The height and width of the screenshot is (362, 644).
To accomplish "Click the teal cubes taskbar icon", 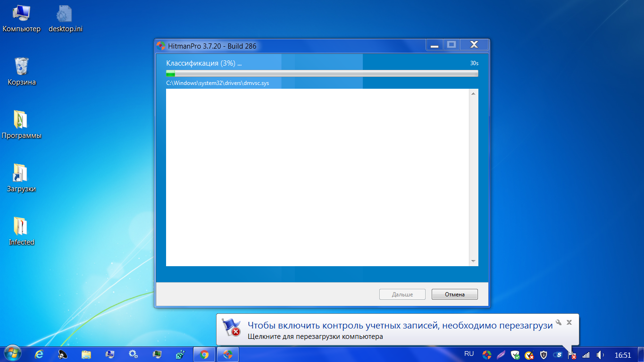I will tap(181, 354).
